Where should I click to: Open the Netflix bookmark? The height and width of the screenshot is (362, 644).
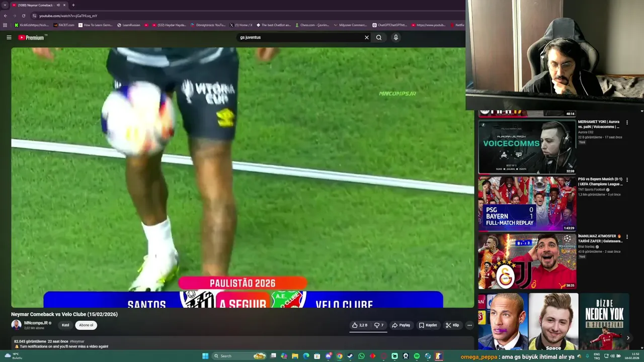(x=457, y=25)
